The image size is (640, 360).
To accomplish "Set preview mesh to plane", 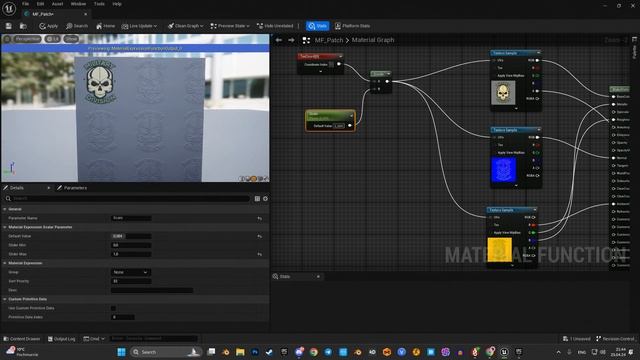I will click(254, 179).
